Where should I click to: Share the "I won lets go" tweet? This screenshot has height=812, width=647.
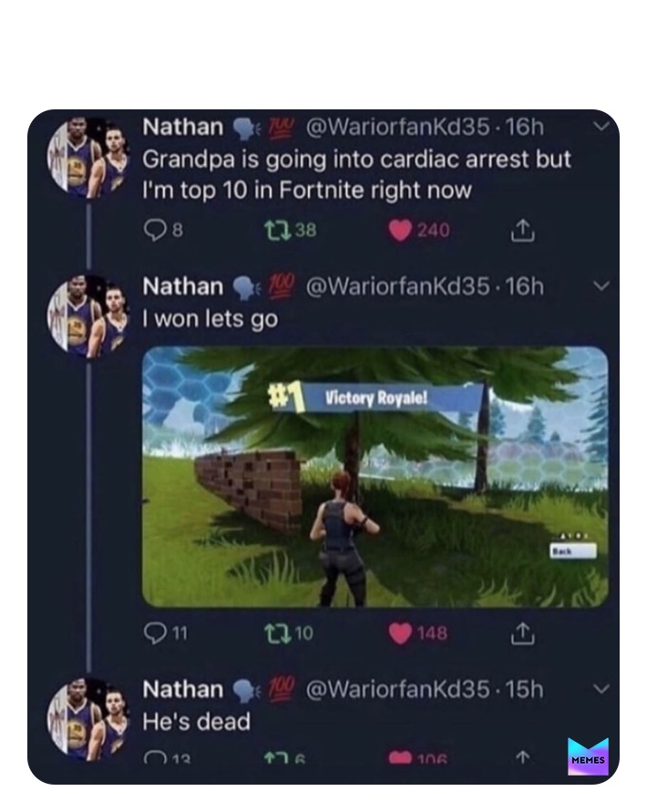pyautogui.click(x=521, y=632)
